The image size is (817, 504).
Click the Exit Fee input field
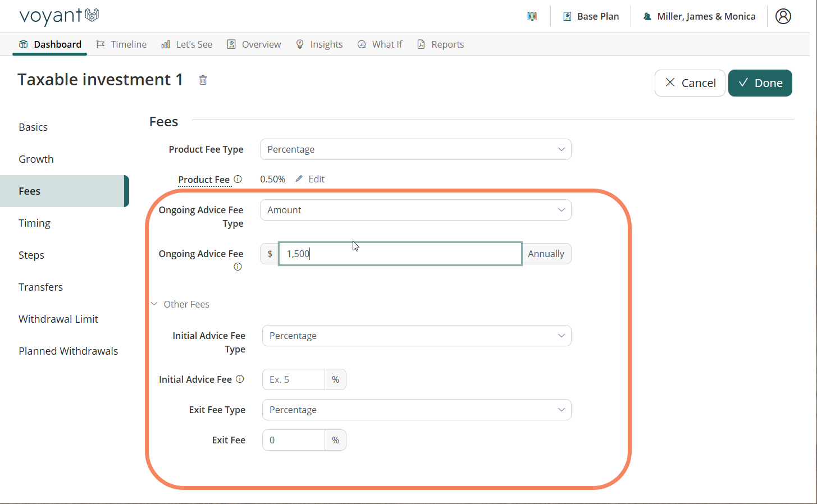coord(294,440)
